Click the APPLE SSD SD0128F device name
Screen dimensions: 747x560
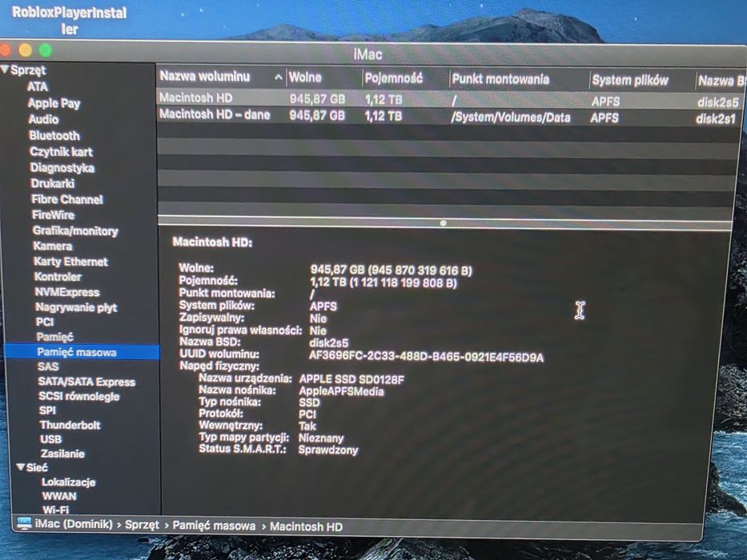pos(351,379)
